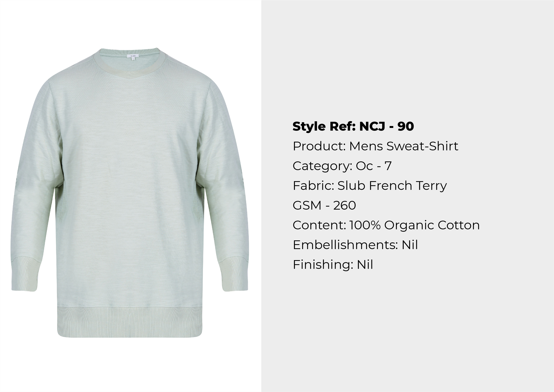Click the 'GSM - 260' text
Image resolution: width=554 pixels, height=392 pixels.
click(x=324, y=206)
